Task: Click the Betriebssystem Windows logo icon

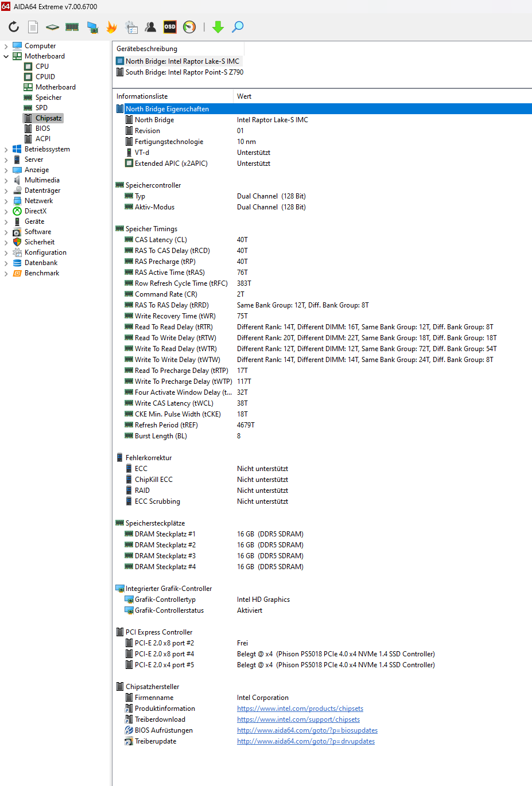Action: [17, 149]
